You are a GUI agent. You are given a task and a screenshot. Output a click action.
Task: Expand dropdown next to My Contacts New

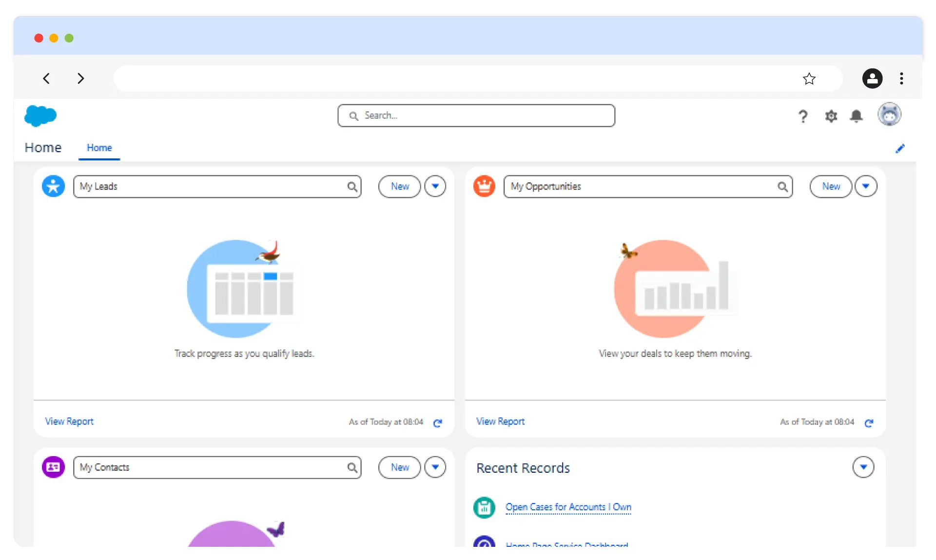click(435, 467)
